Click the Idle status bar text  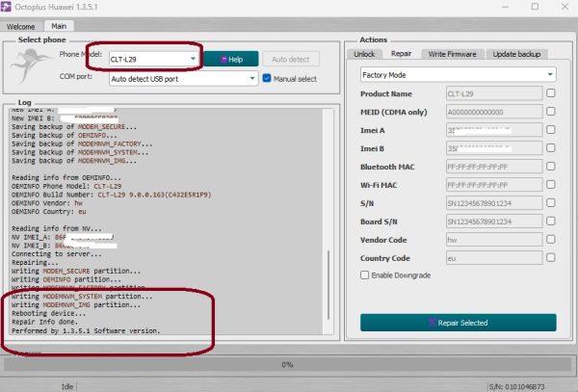click(x=67, y=386)
